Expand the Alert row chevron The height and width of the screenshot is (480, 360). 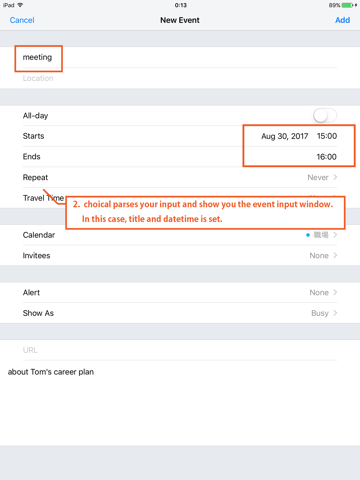(x=335, y=292)
